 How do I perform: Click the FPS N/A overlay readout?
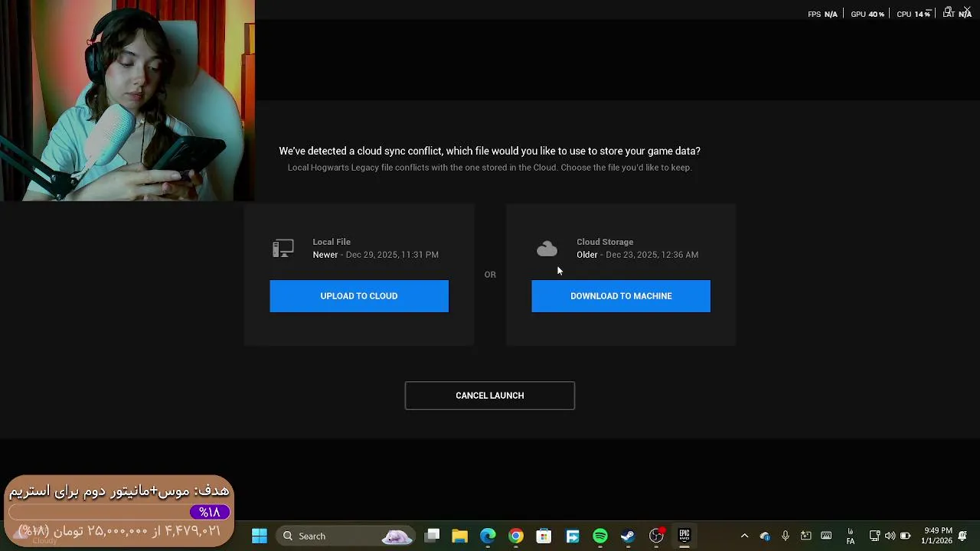coord(822,14)
